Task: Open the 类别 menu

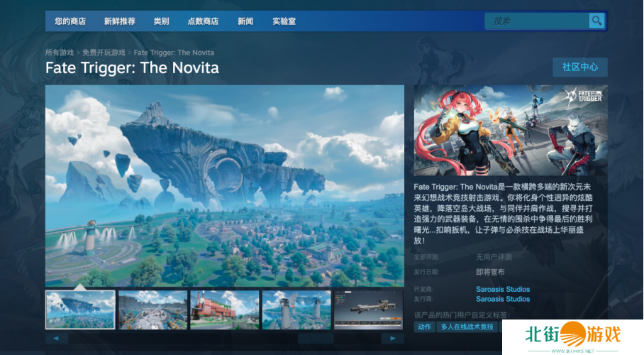Action: [162, 21]
